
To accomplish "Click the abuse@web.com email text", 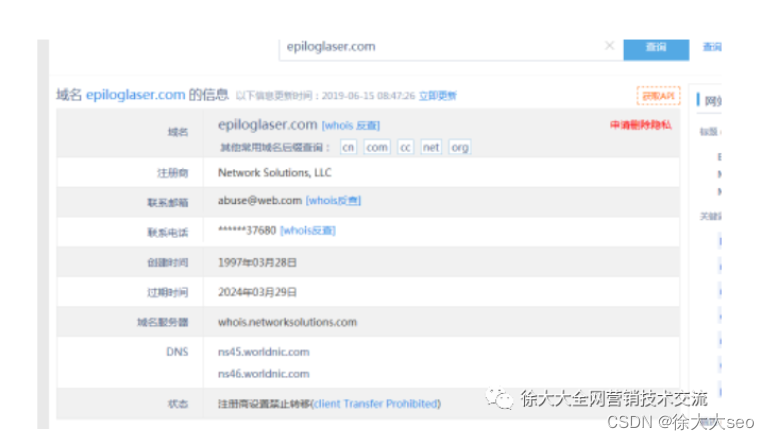I will pyautogui.click(x=260, y=201).
